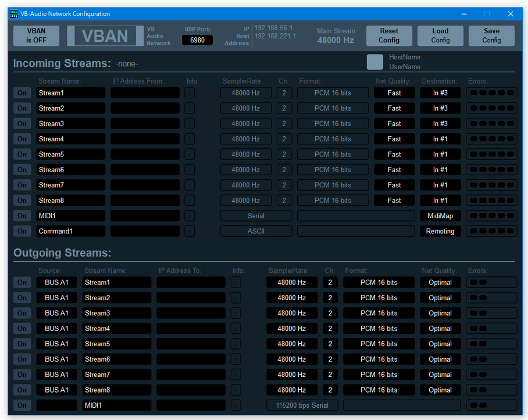Toggle VBAN is OFF switch
The image size is (528, 420).
pos(37,35)
